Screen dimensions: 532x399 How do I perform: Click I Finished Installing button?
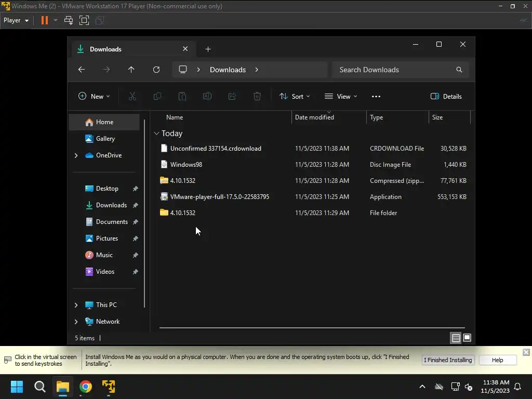pos(448,360)
